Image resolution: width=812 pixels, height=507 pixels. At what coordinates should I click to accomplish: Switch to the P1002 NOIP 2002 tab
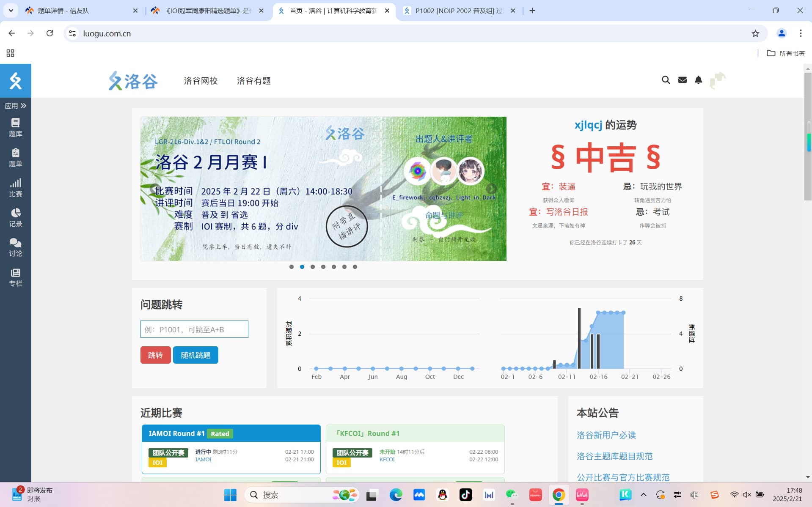459,11
